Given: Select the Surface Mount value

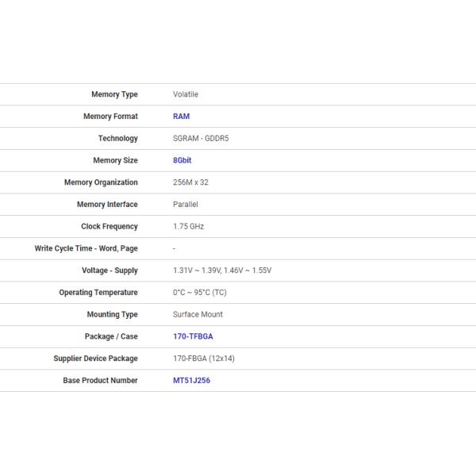Looking at the screenshot, I should [198, 315].
